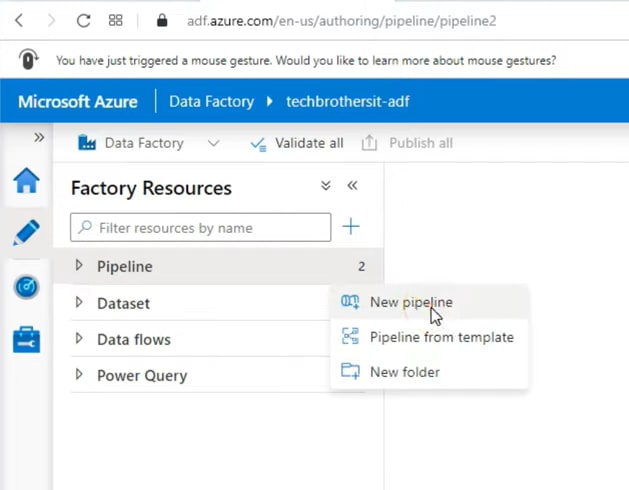This screenshot has height=490, width=629.
Task: Open the Data Factory breadcrumb link
Action: pyautogui.click(x=211, y=102)
